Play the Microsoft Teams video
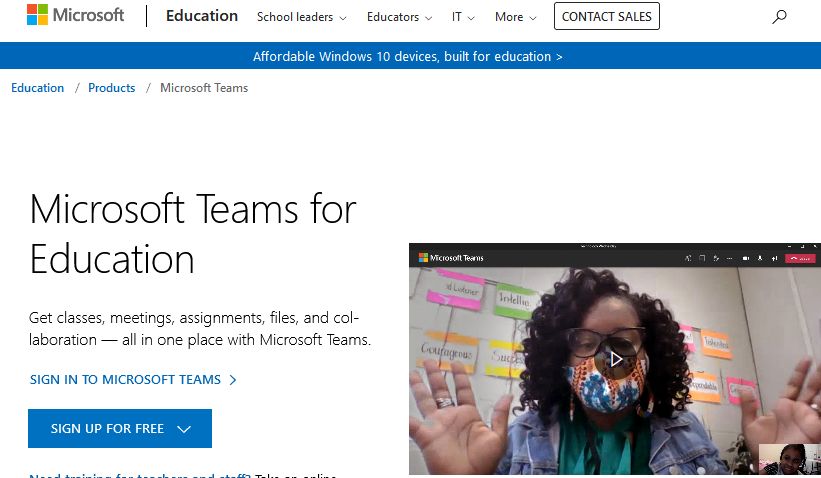This screenshot has height=478, width=821. (616, 359)
